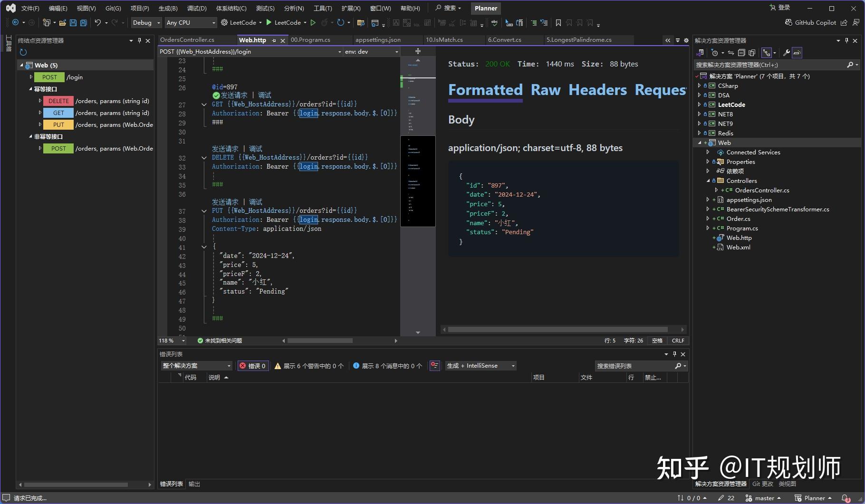Click the pending changes filter clock icon
Screen dimensions: 865x504
714,53
